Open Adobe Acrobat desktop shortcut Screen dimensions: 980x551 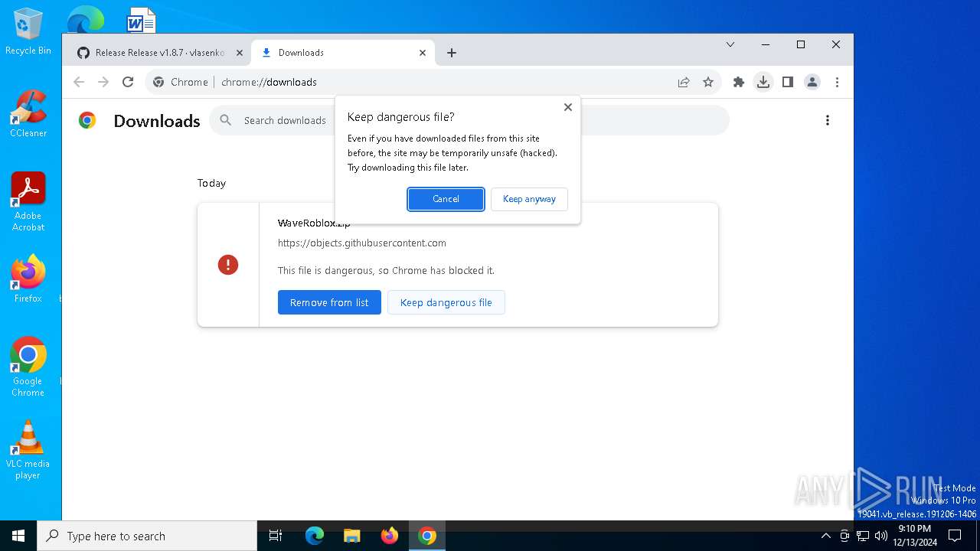[28, 202]
